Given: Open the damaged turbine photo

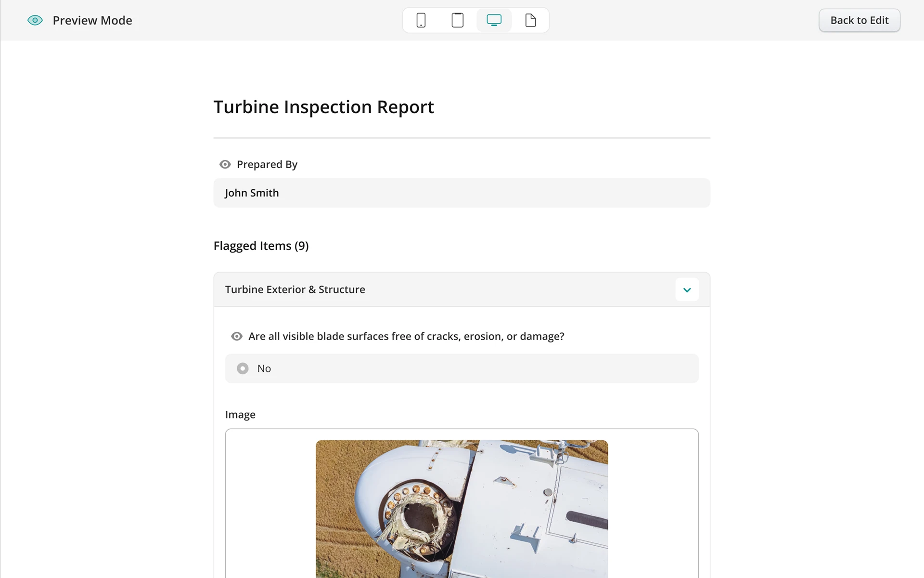Looking at the screenshot, I should pos(462,509).
